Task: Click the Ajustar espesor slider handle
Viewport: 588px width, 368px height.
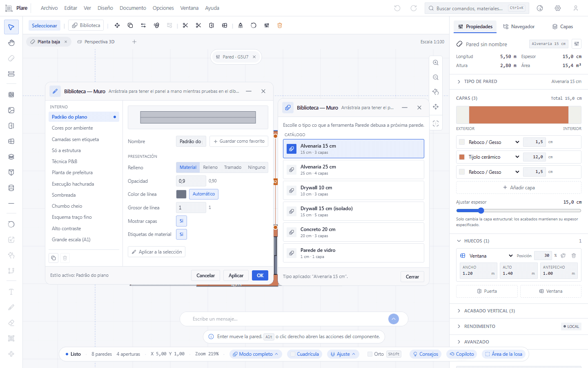Action: pyautogui.click(x=481, y=211)
